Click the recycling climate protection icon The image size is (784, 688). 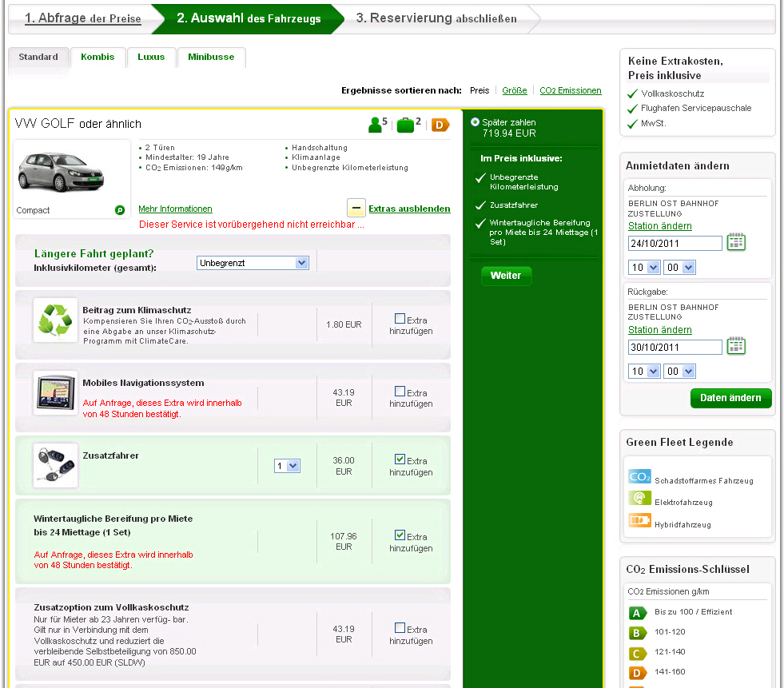point(55,320)
